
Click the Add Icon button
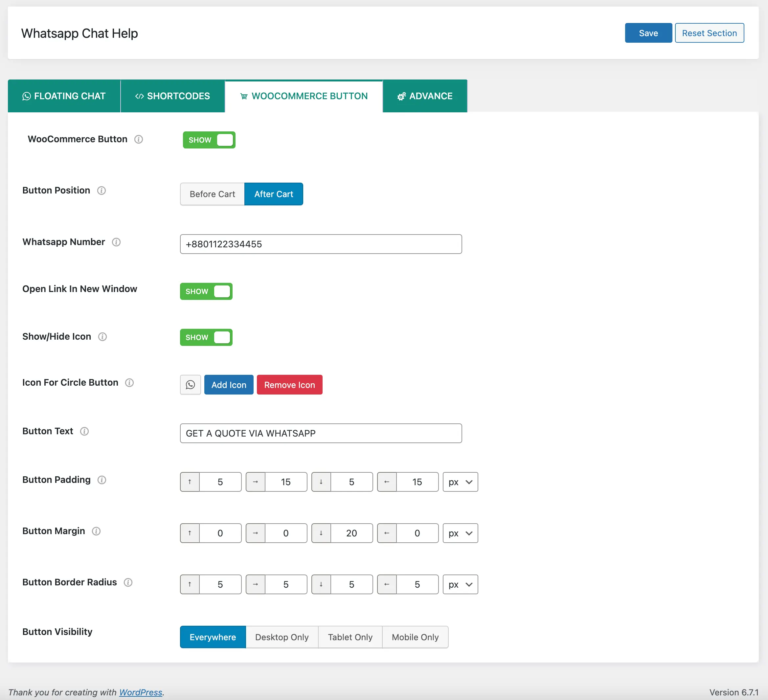click(229, 385)
